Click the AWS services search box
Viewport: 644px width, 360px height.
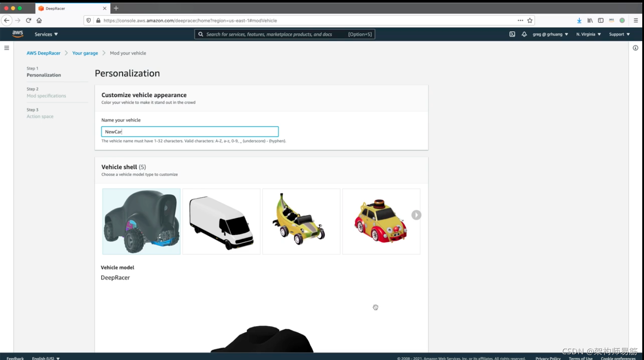285,34
